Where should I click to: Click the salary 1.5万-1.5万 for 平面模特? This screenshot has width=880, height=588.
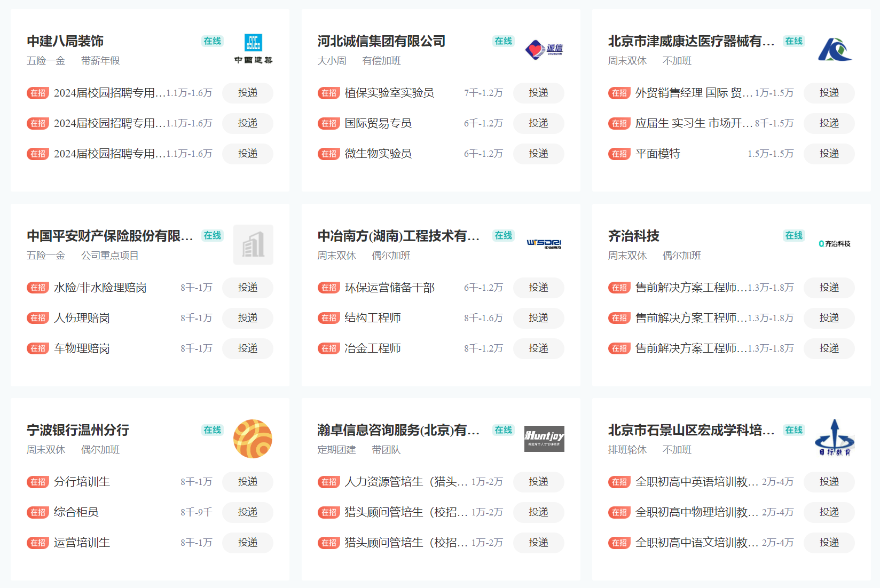tap(771, 154)
